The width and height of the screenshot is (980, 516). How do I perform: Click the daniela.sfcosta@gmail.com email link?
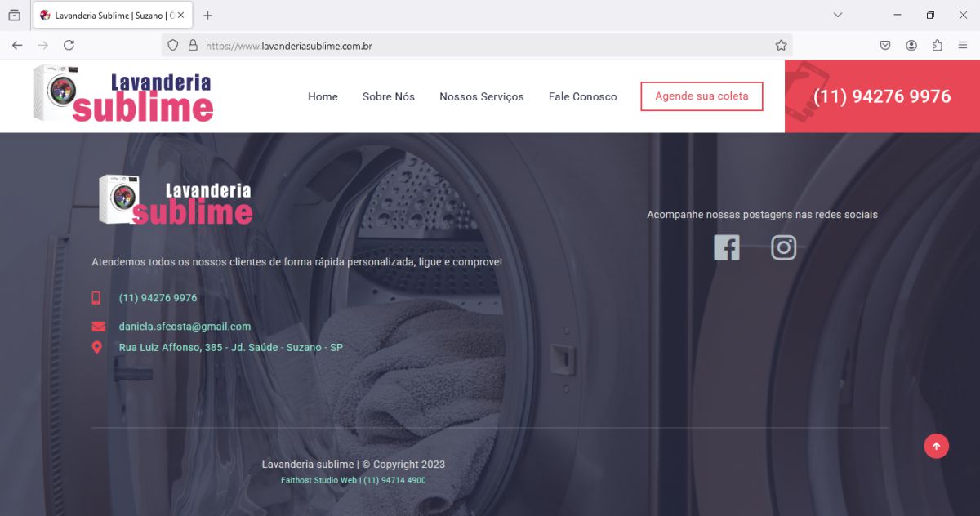(185, 327)
